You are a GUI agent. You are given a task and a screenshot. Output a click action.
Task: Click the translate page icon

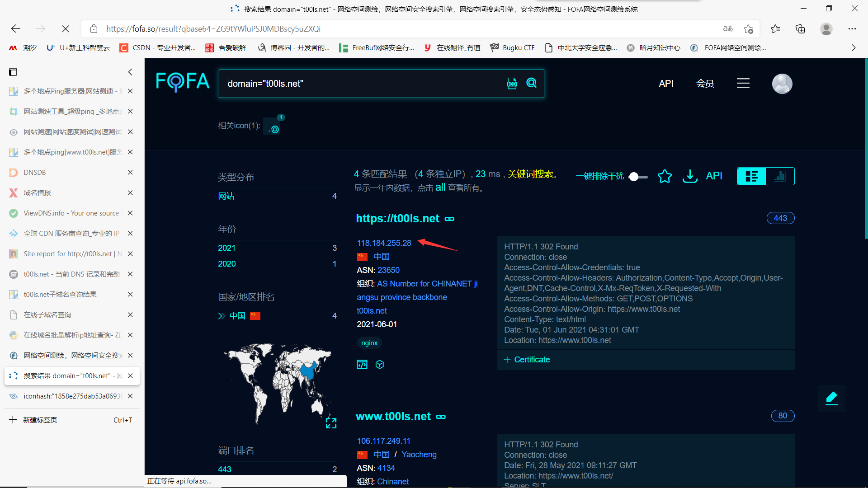[727, 29]
